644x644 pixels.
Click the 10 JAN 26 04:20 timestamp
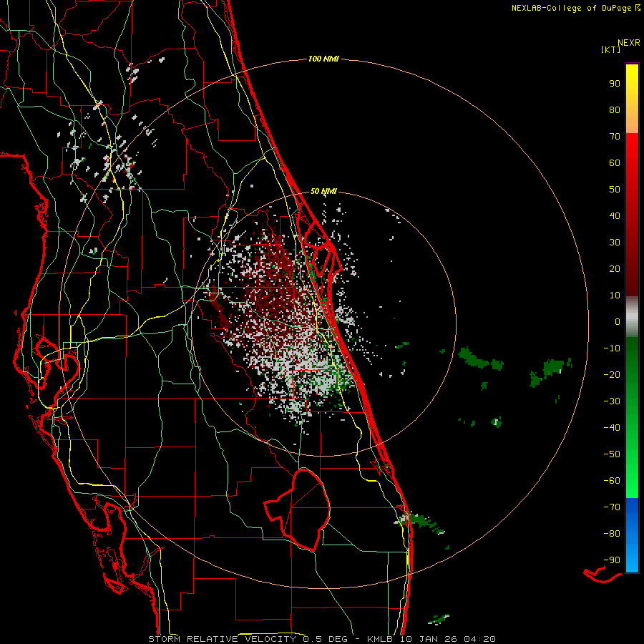pyautogui.click(x=448, y=639)
